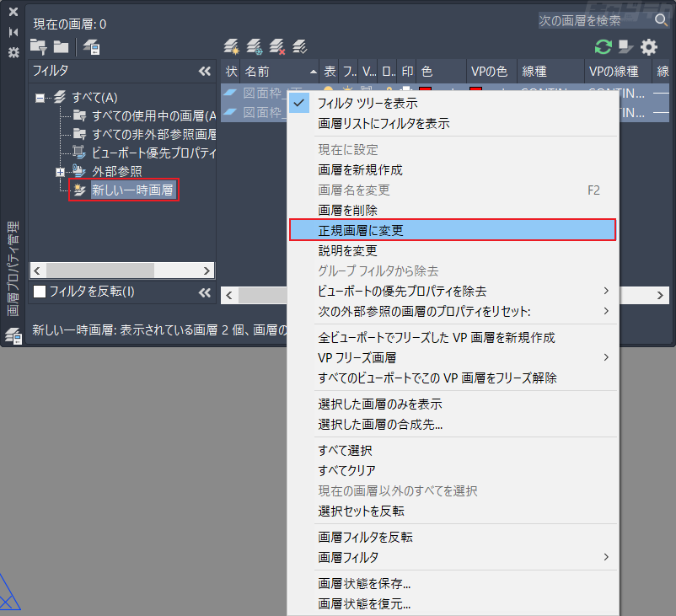Screen dimensions: 676x616
Task: Toggle visibility of the 図面枠 layer
Action: (x=329, y=90)
